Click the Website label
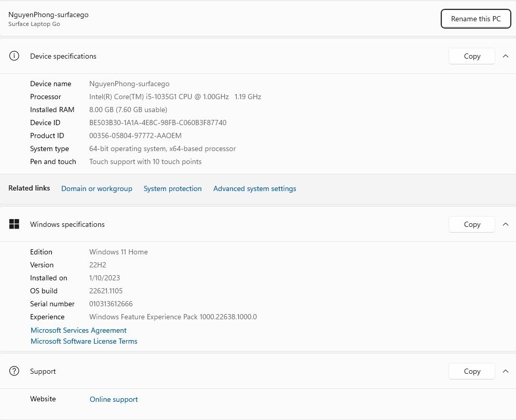 (x=43, y=399)
